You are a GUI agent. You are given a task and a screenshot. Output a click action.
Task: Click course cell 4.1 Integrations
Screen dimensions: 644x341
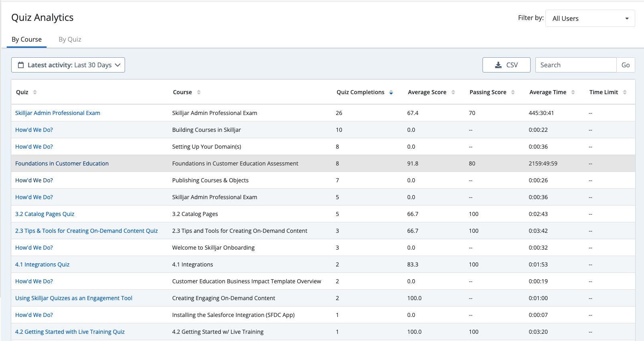(x=193, y=264)
